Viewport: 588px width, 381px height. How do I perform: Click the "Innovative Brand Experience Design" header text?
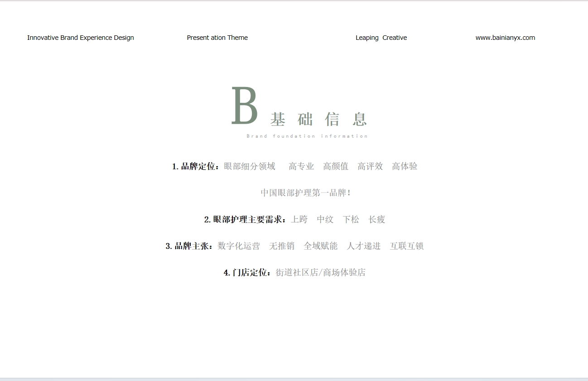pos(81,38)
